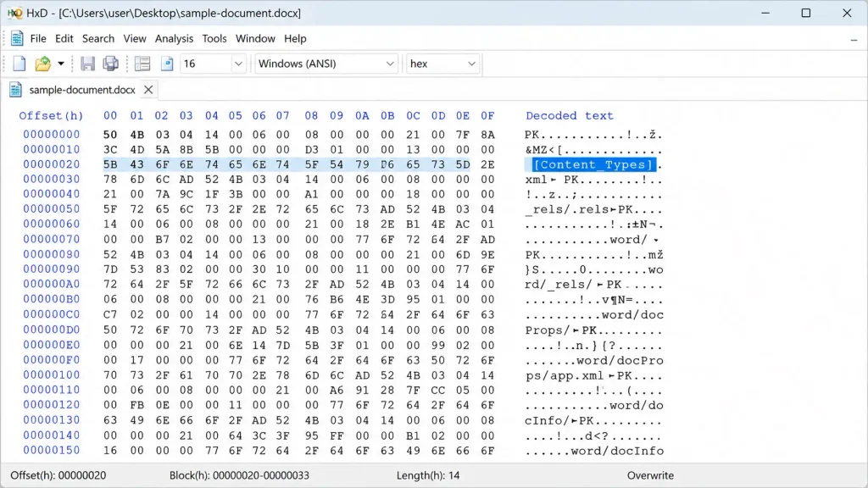Click the Decoded text column header
The image size is (868, 488).
570,115
